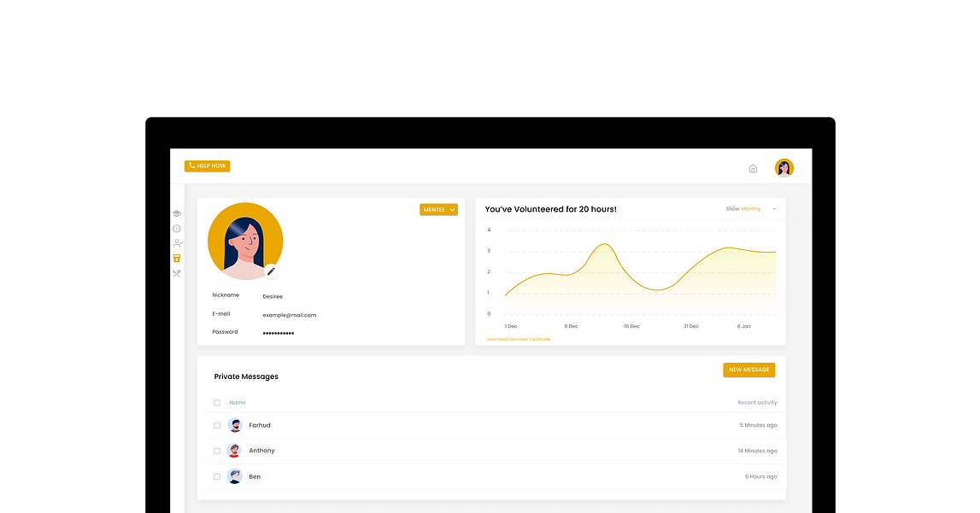Open the crossed tools sidebar icon

[177, 273]
